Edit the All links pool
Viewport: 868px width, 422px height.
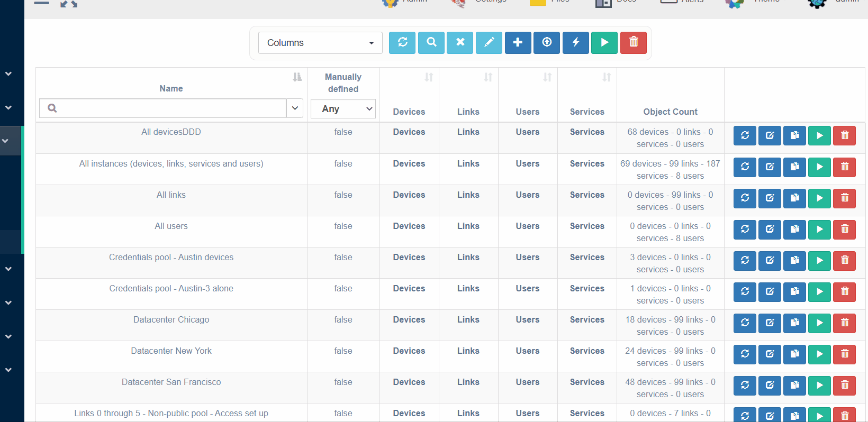coord(770,198)
